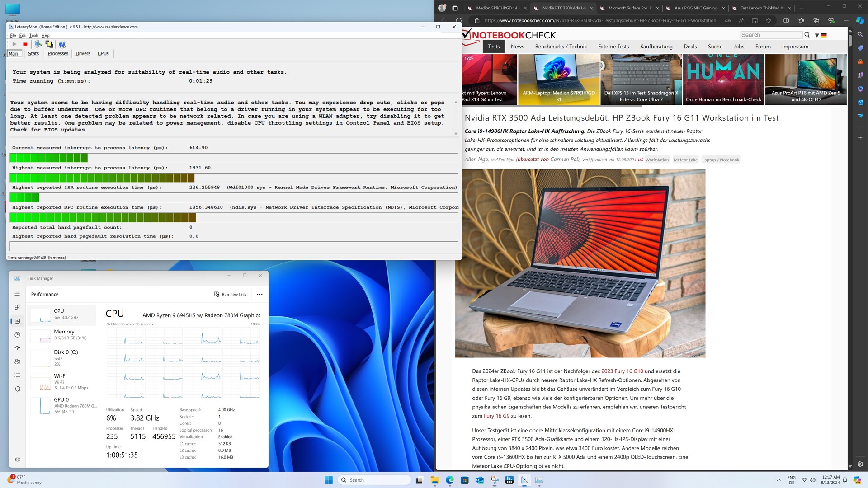
Task: Click Run new task button
Action: tap(230, 294)
